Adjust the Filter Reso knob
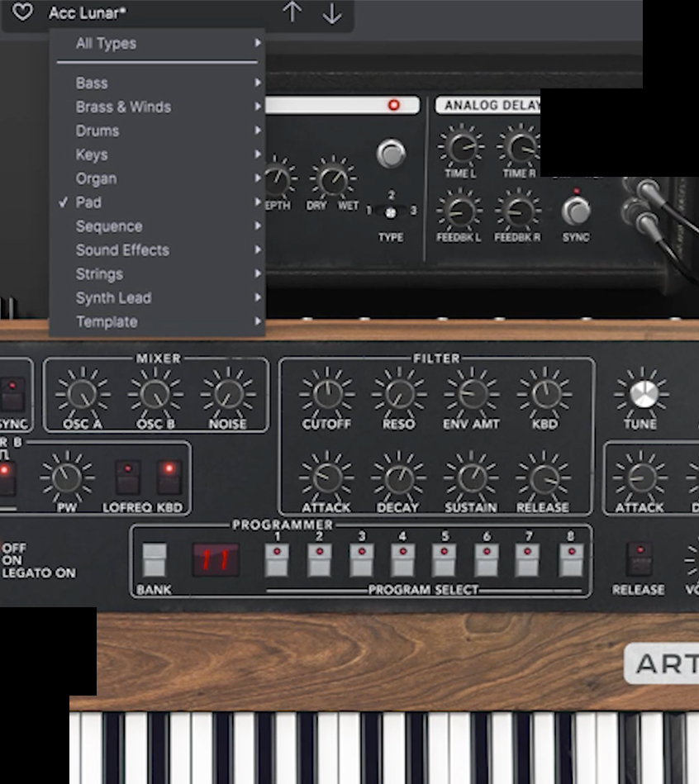The height and width of the screenshot is (784, 699). 399,395
